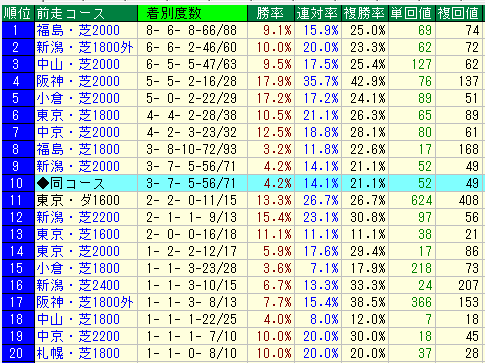The image size is (485, 363).
Task: Sort by 複勝率 column header
Action: (365, 13)
